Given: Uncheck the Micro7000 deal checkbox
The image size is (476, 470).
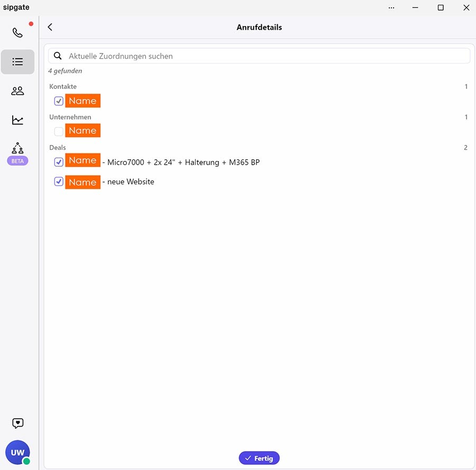Looking at the screenshot, I should point(59,162).
